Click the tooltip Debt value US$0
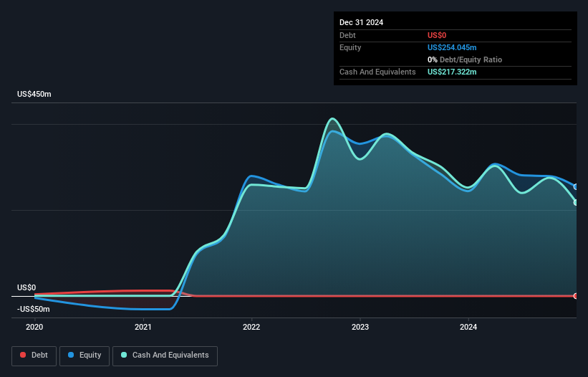This screenshot has width=588, height=377. (437, 35)
